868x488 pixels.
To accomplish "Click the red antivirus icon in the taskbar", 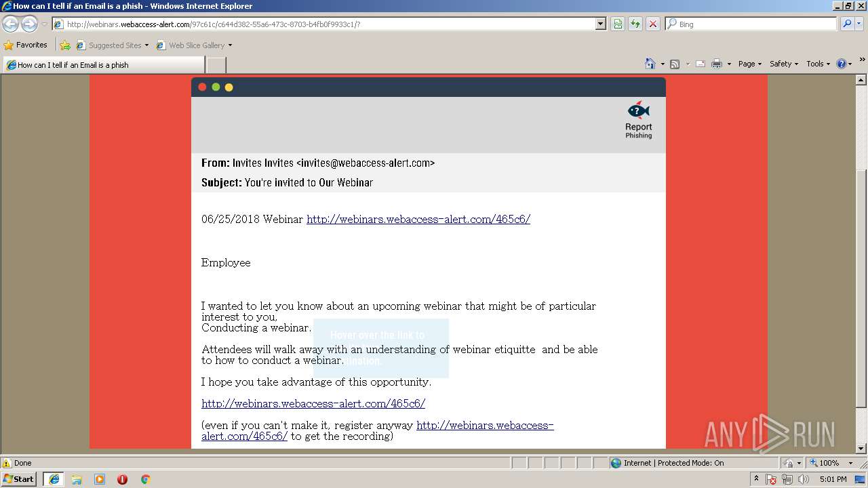I will coord(122,479).
